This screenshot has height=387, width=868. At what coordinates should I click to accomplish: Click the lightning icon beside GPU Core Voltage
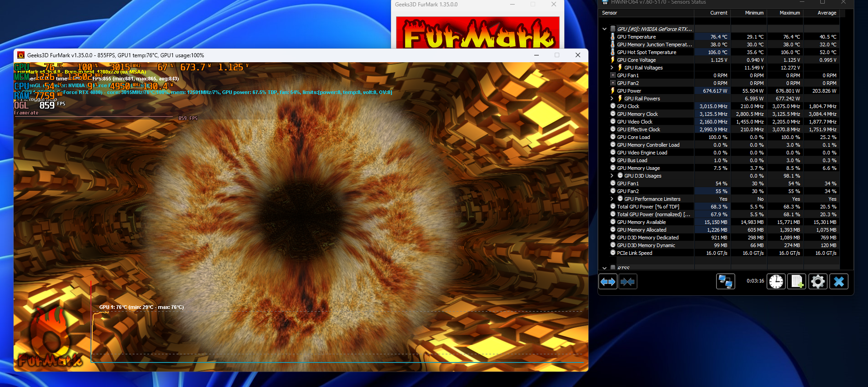tap(612, 60)
